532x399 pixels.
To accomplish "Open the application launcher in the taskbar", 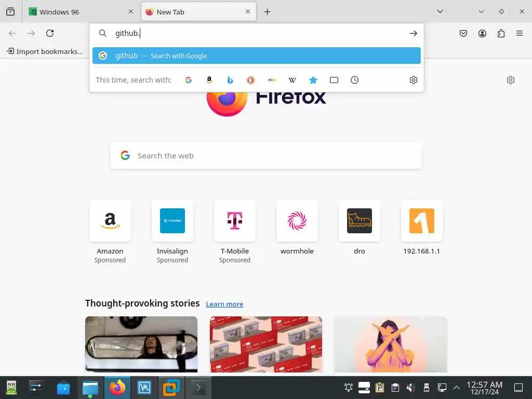I will pos(11,388).
